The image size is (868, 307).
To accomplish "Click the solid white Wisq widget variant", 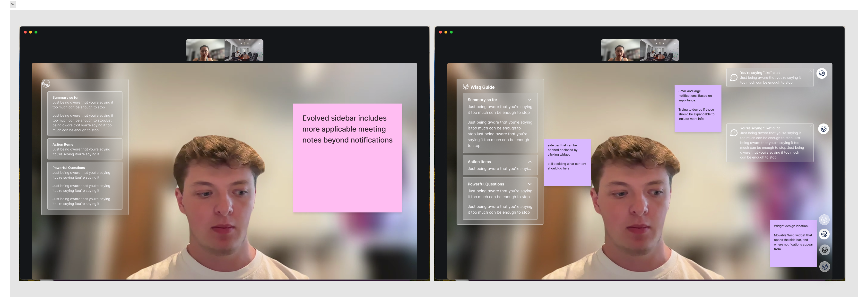I will pyautogui.click(x=824, y=234).
